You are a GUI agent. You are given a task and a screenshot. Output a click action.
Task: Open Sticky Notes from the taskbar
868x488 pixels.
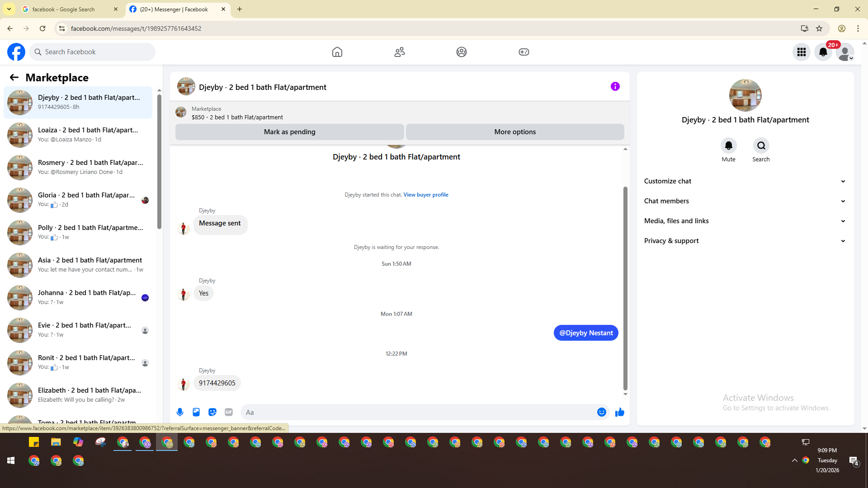tap(34, 442)
